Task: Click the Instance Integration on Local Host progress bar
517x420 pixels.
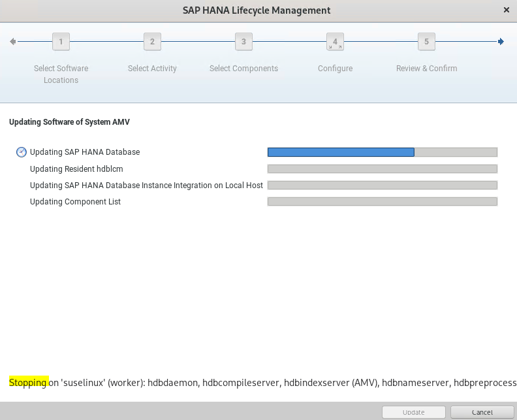Action: [383, 186]
